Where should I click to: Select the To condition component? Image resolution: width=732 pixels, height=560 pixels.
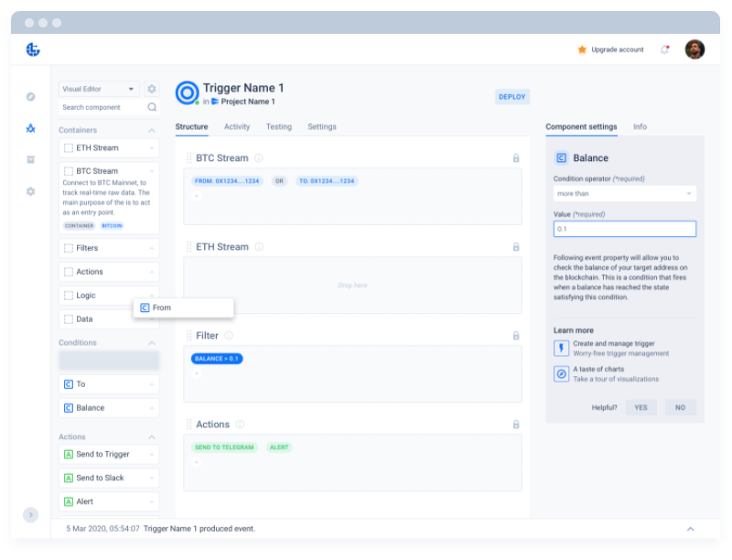(x=109, y=384)
